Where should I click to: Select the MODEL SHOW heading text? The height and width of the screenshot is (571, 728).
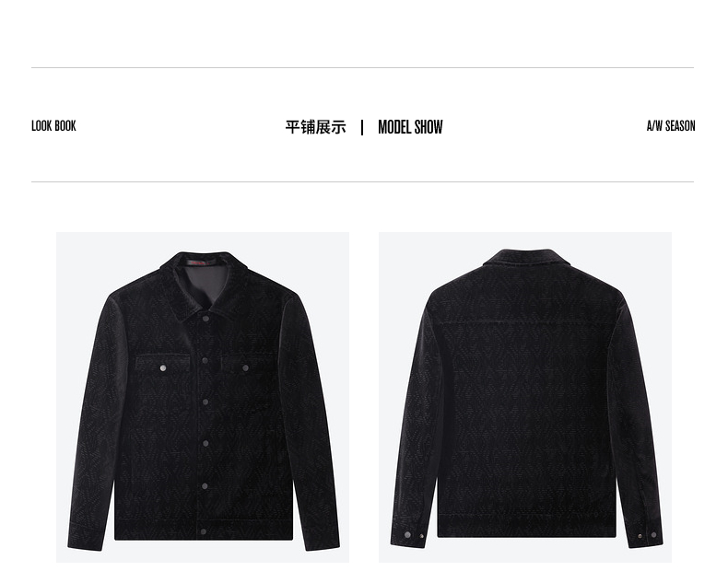point(410,127)
